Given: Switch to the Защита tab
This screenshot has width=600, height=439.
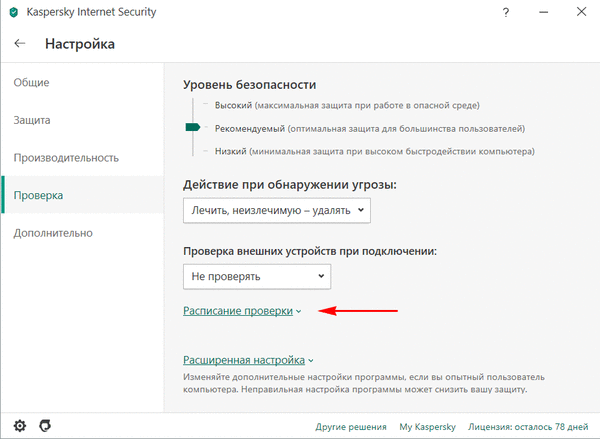Looking at the screenshot, I should (32, 120).
